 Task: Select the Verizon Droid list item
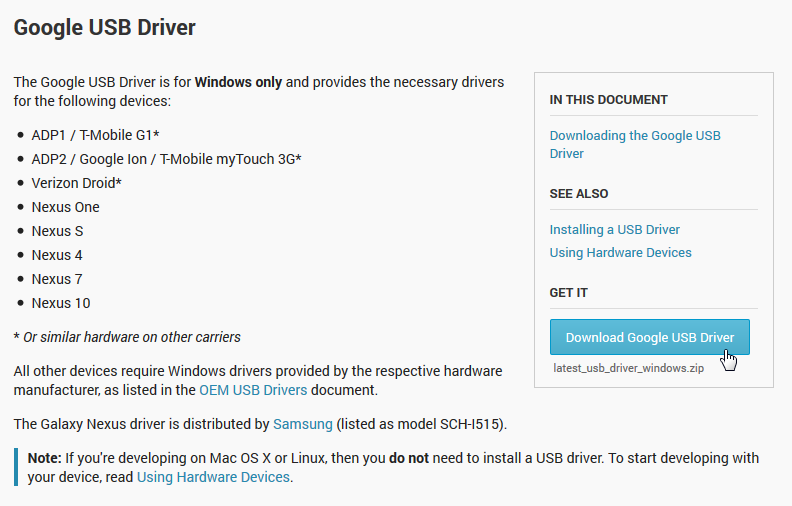pos(76,183)
